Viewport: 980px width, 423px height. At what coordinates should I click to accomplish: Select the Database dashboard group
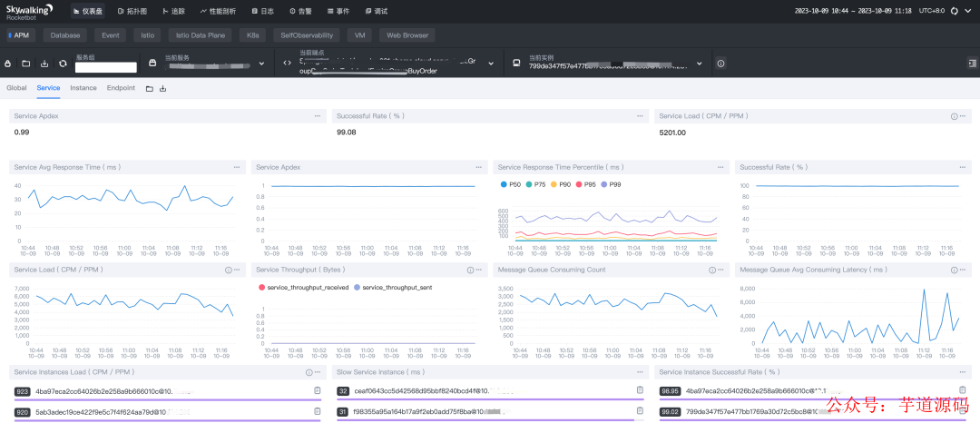point(65,35)
